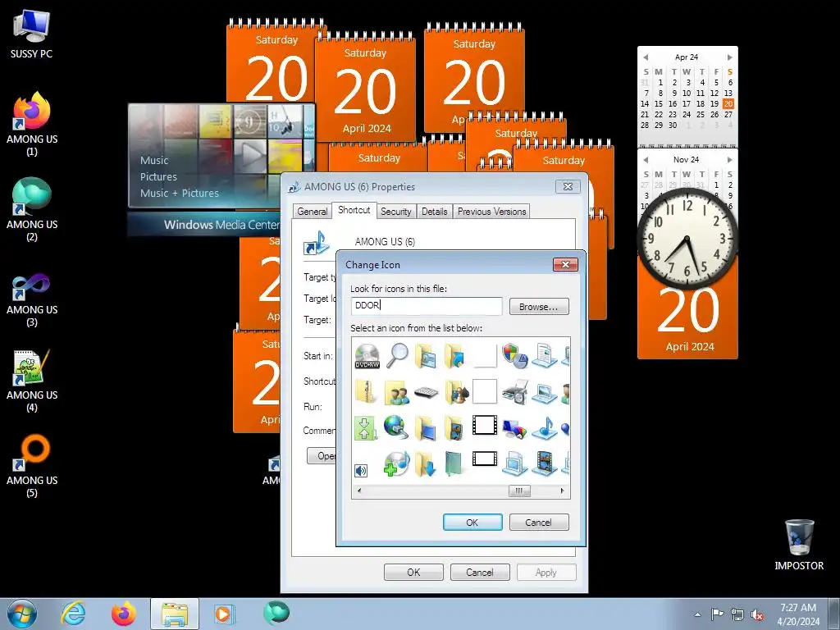
Task: Go to next month on Apr 24 calendar
Action: (729, 57)
